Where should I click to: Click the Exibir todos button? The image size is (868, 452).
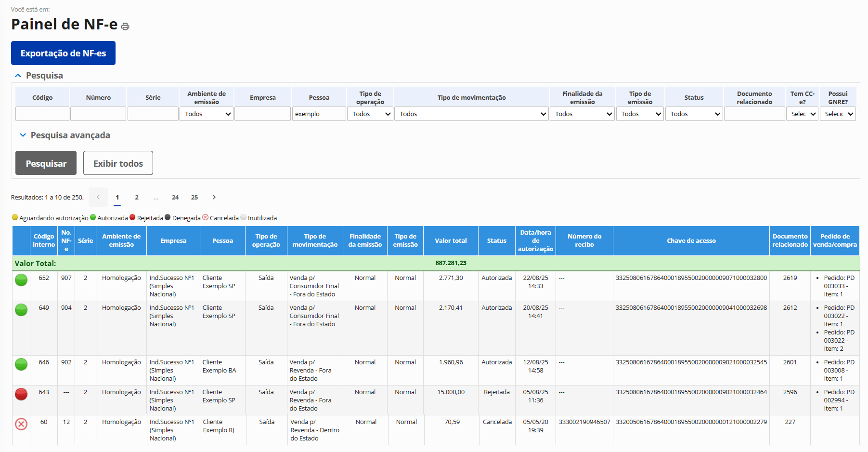118,163
